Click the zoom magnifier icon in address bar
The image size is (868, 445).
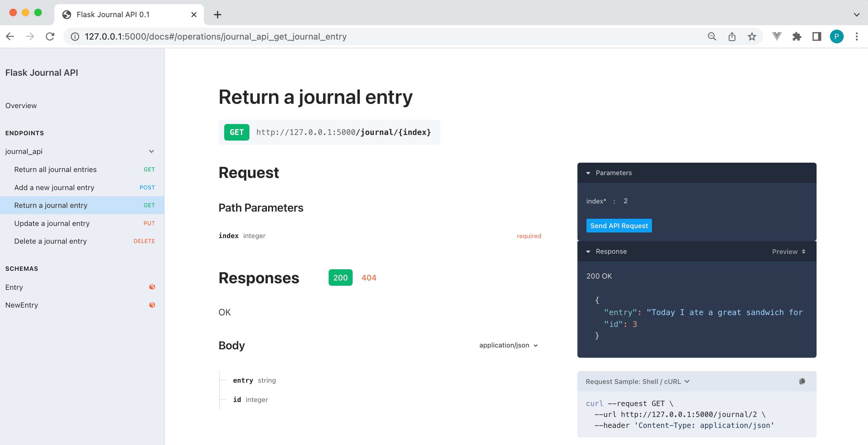click(712, 36)
